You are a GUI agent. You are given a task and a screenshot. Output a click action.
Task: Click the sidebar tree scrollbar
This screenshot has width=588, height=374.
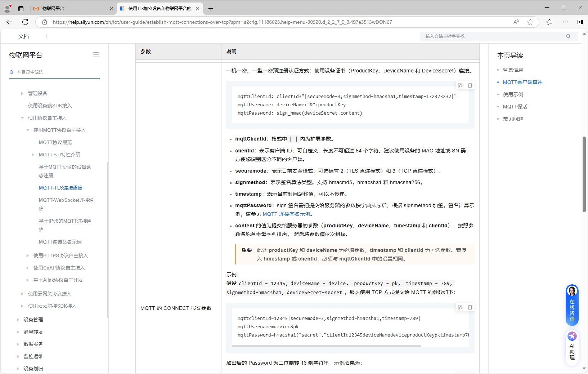coord(108,240)
